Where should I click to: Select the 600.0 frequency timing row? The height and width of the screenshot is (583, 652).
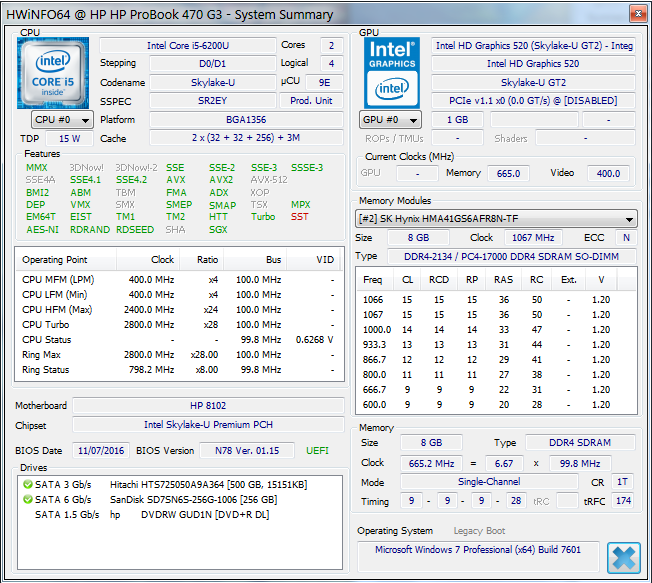pos(496,405)
